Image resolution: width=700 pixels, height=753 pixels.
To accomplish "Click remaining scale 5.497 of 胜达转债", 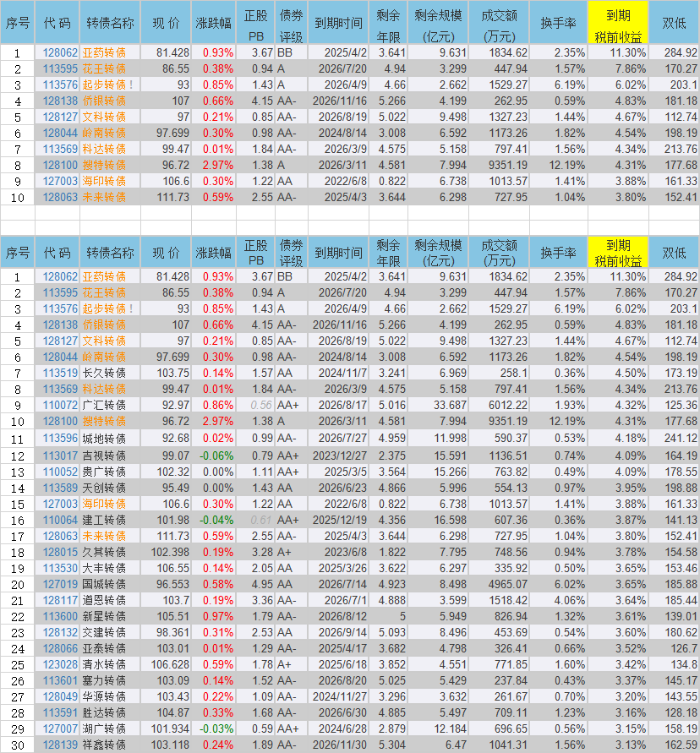I will click(452, 713).
